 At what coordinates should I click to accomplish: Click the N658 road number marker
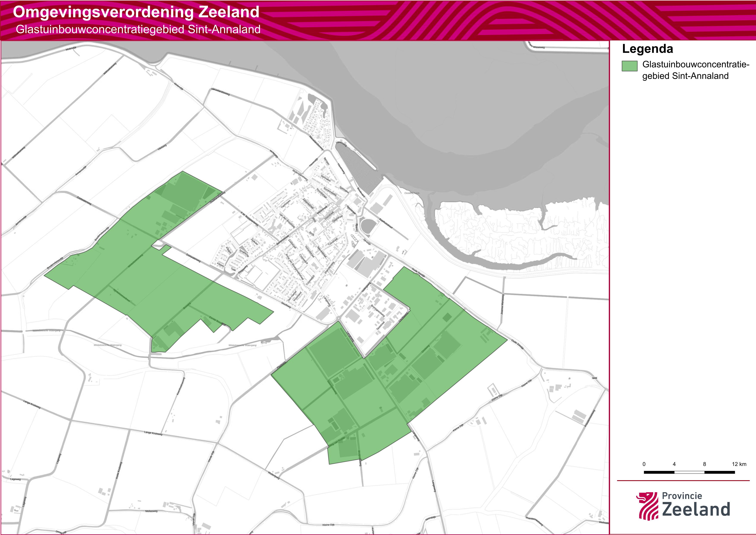coord(594,378)
